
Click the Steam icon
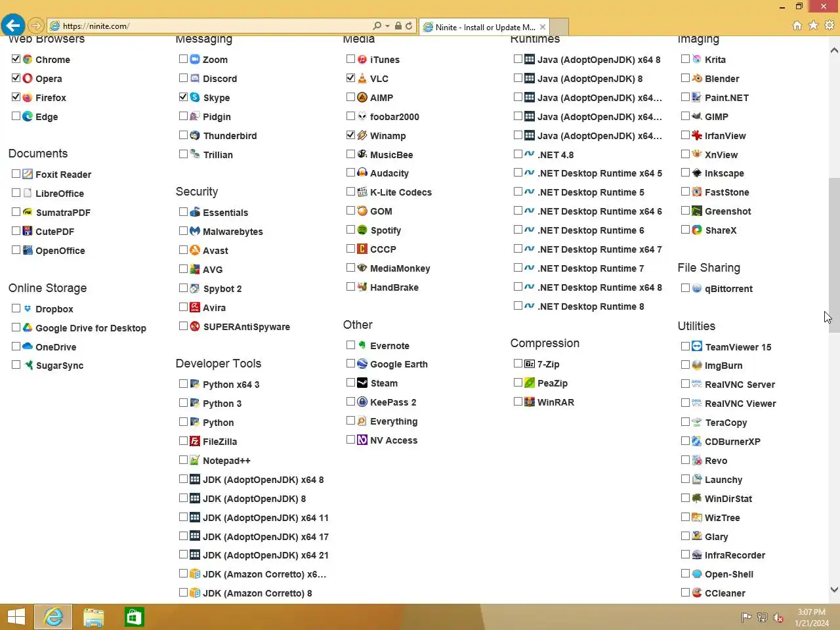click(x=362, y=383)
